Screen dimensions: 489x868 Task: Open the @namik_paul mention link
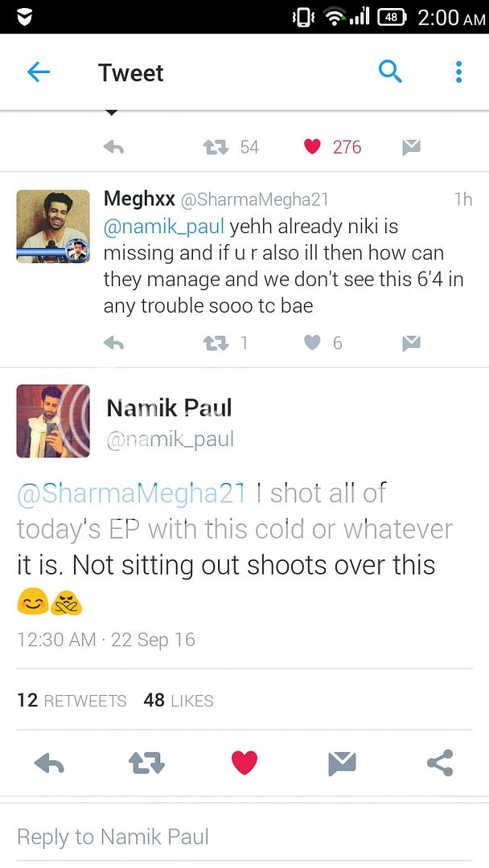coord(164,227)
